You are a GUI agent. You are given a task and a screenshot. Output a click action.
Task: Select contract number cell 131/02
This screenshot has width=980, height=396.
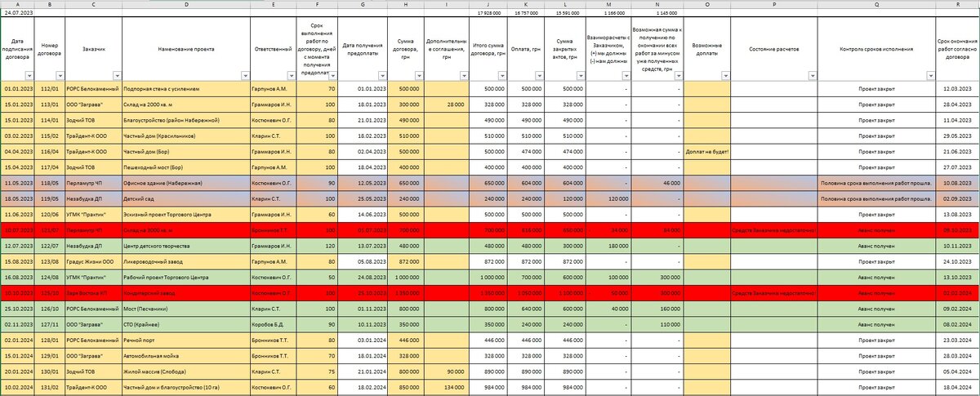[51, 387]
